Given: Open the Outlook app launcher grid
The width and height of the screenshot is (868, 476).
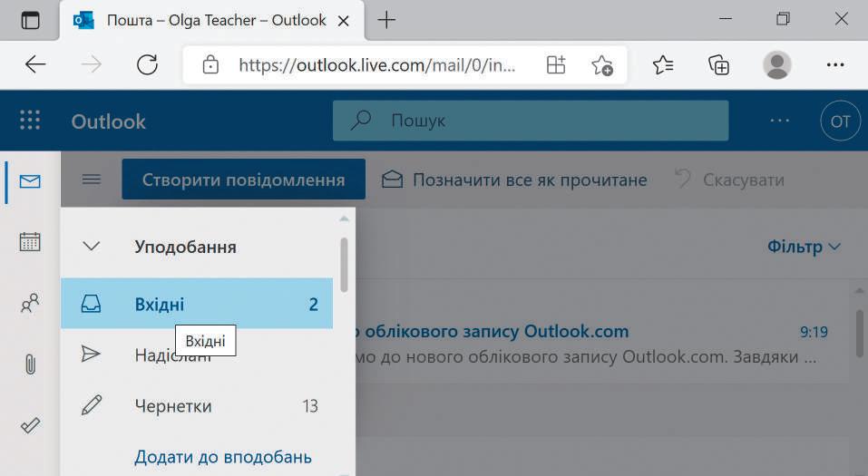Looking at the screenshot, I should pos(30,120).
